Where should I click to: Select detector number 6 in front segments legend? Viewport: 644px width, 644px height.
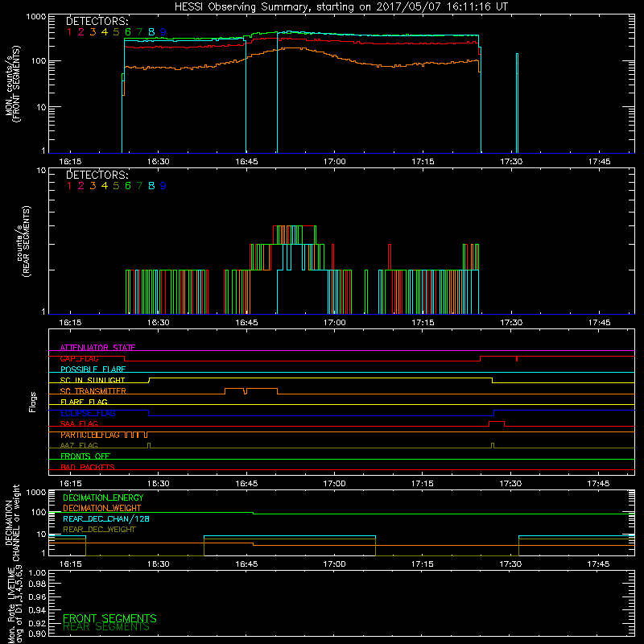click(x=128, y=32)
